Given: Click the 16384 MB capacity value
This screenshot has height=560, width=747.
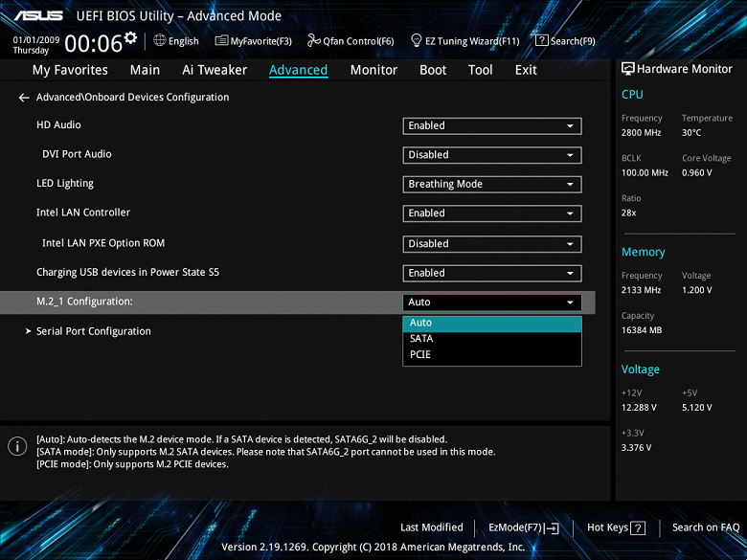Looking at the screenshot, I should (642, 330).
